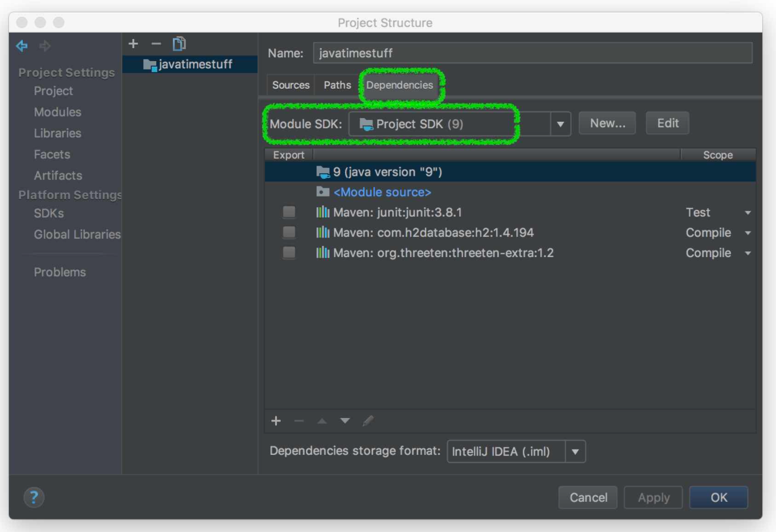Switch to the Paths tab

pos(337,85)
